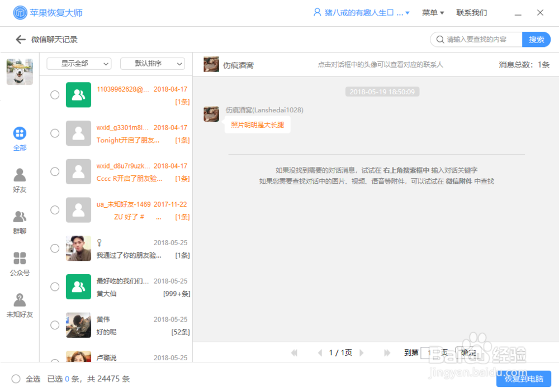Open the wxid_g3301m8l conversation row text

tap(143, 133)
